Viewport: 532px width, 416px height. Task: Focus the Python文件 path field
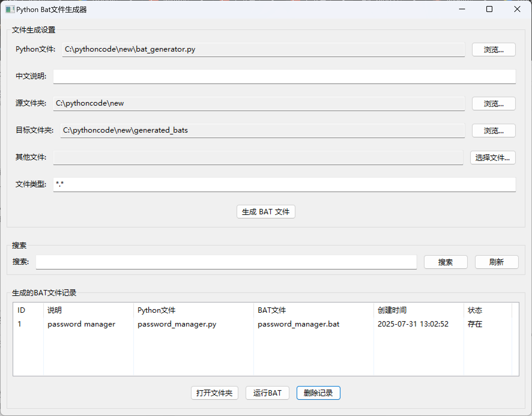263,50
